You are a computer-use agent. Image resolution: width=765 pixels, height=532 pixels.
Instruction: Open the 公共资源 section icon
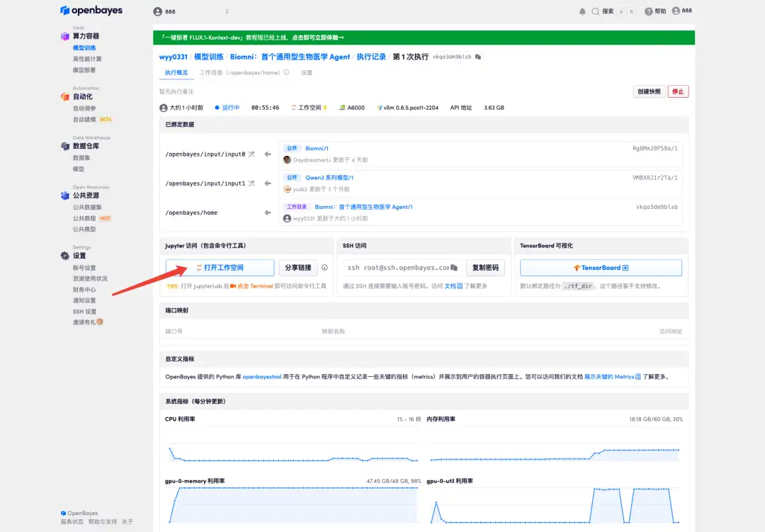pyautogui.click(x=64, y=196)
